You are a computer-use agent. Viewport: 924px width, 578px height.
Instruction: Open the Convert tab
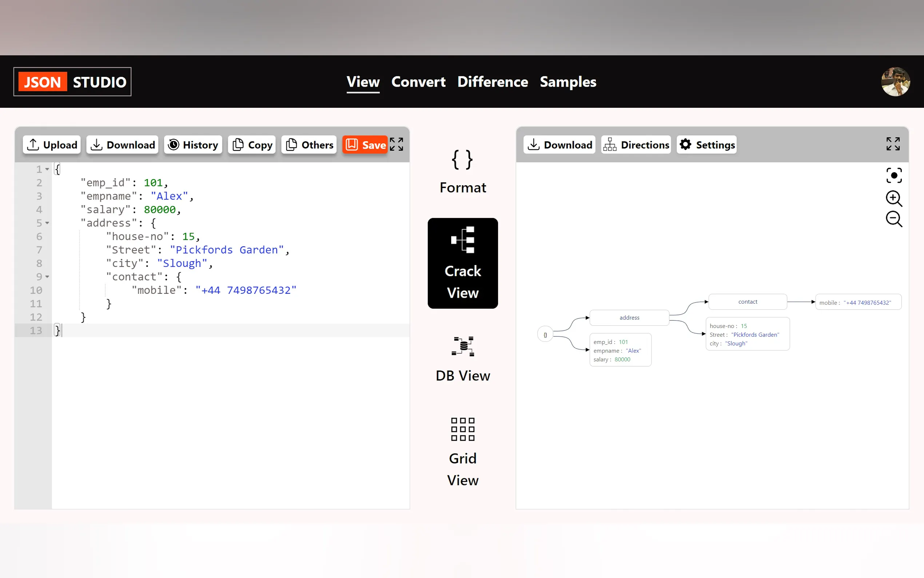point(418,82)
